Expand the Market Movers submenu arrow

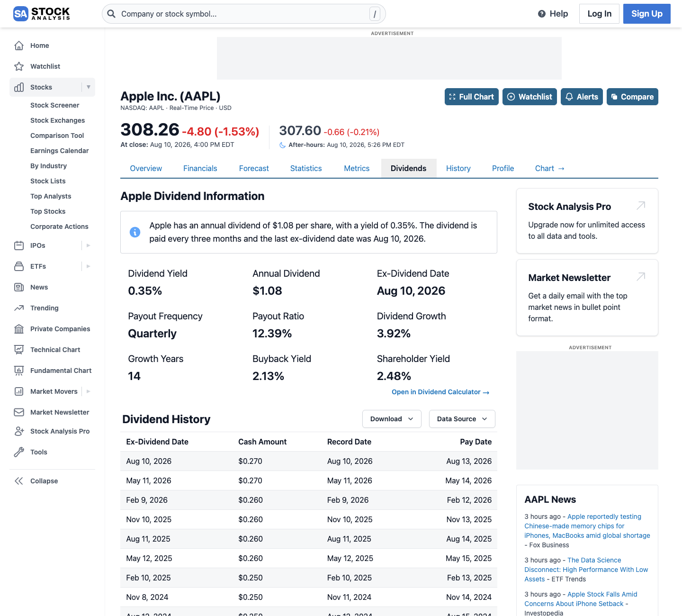coord(89,391)
